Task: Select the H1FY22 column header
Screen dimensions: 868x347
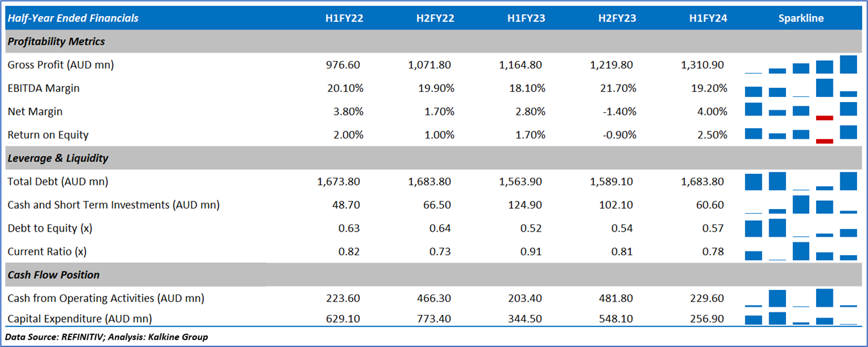Action: click(344, 18)
